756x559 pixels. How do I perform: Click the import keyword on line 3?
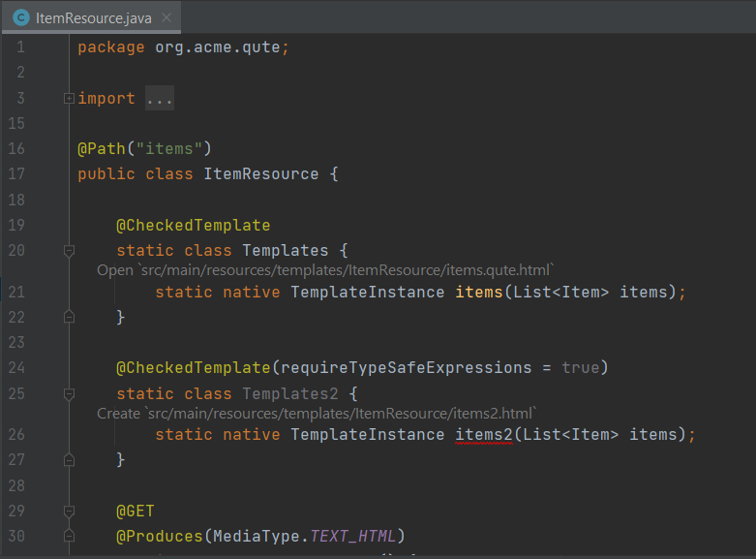[x=106, y=99]
